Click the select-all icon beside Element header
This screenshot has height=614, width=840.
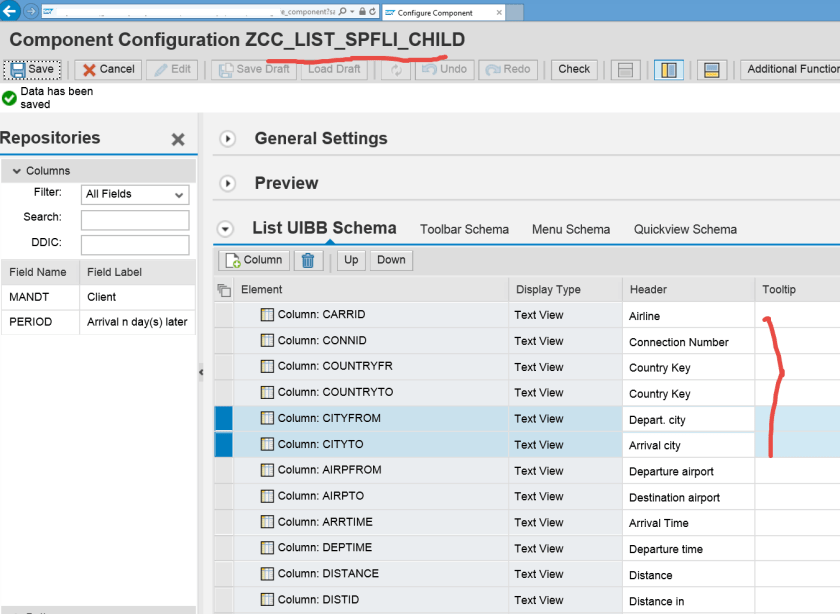(224, 290)
